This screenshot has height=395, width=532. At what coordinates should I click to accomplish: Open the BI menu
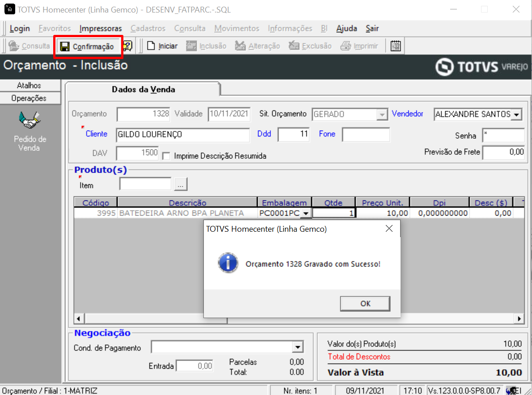[324, 29]
